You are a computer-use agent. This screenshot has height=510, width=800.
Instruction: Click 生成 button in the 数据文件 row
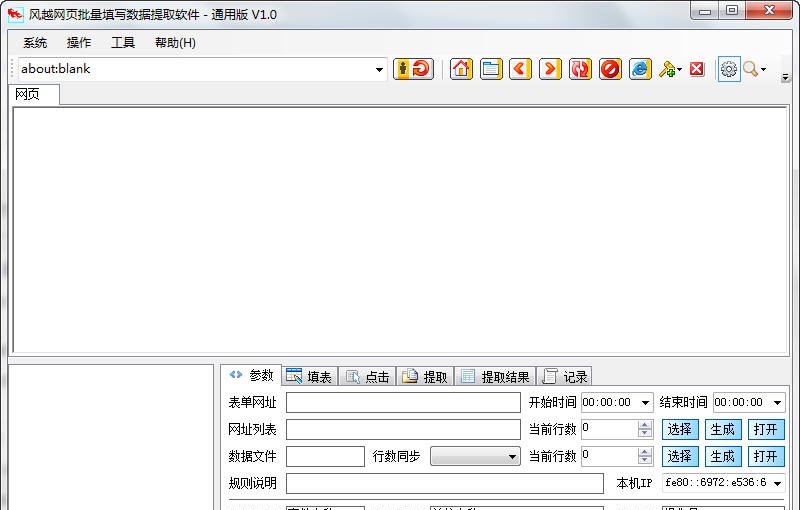click(x=723, y=456)
